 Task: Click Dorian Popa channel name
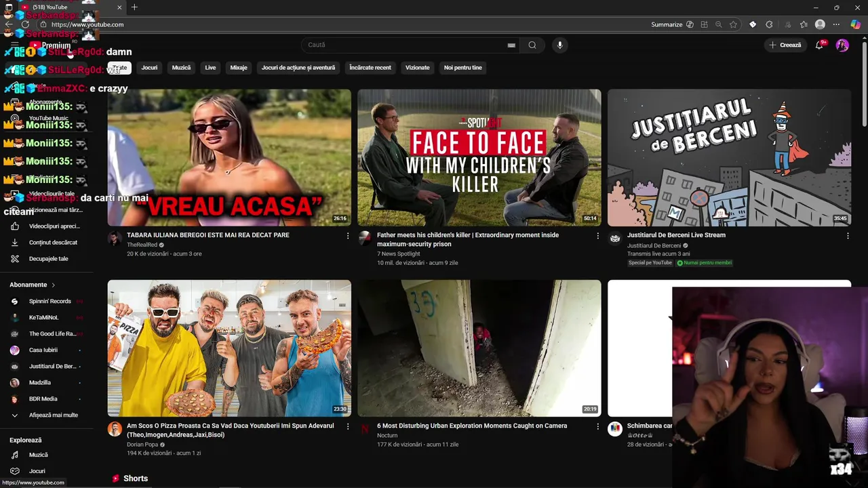tap(142, 445)
